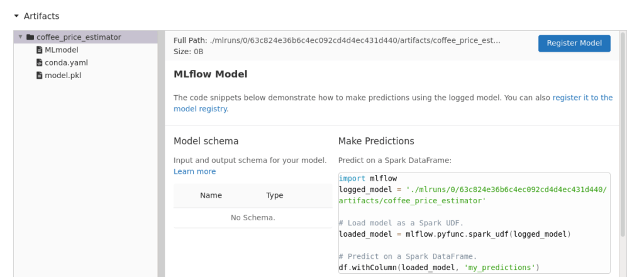Click the MLmodel file icon
Screen dimensions: 644x277
pos(39,50)
